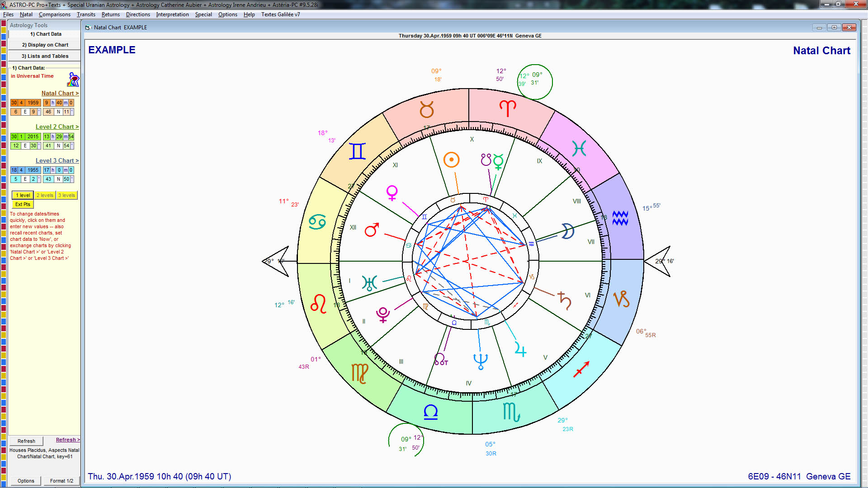
Task: Expand the 2) Display on Chart section
Action: [x=45, y=45]
